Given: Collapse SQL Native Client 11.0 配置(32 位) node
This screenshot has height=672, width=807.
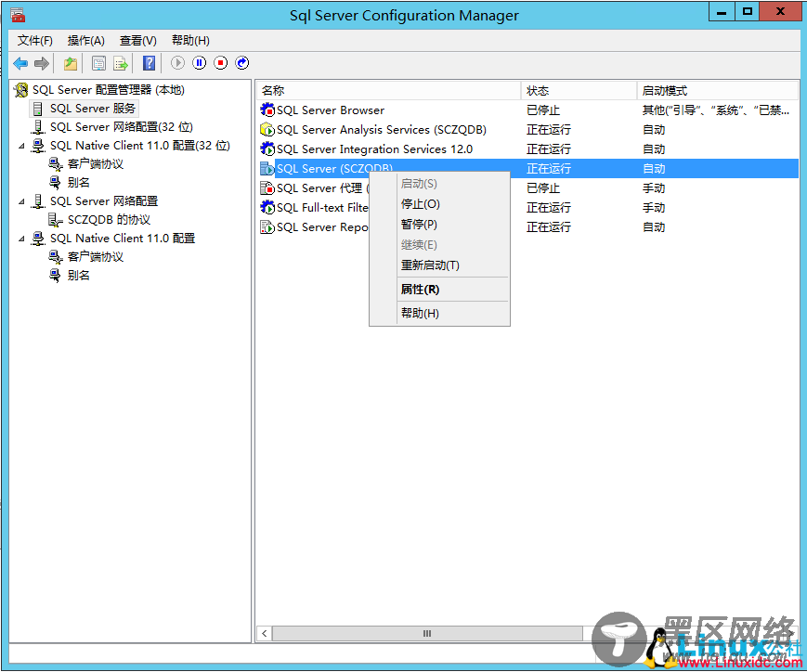Looking at the screenshot, I should pyautogui.click(x=21, y=146).
